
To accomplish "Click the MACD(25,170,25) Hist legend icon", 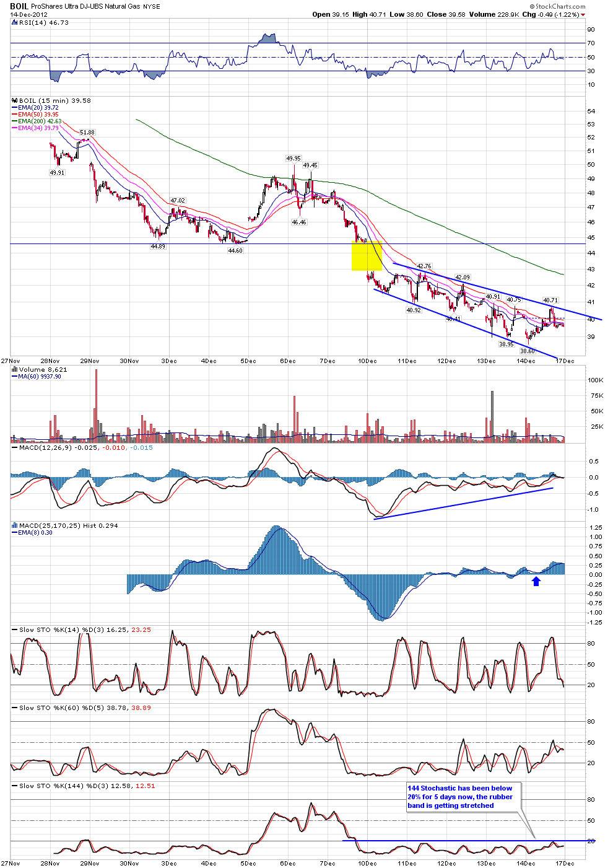I will 15,525.
